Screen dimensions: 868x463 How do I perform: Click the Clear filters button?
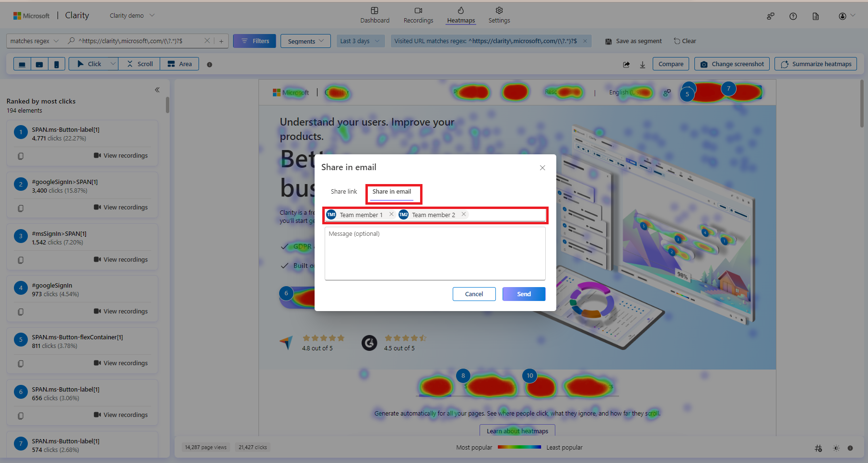685,41
